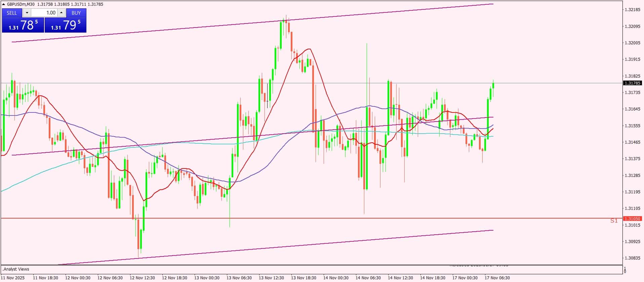Image resolution: width=644 pixels, height=282 pixels.
Task: Click the red S1 label
Action: pyautogui.click(x=614, y=221)
